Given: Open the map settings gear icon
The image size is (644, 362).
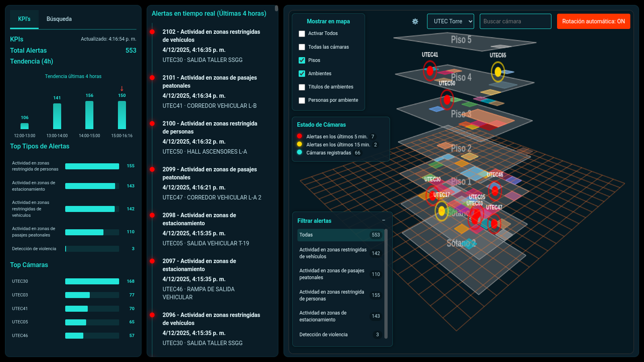Looking at the screenshot, I should pos(415,21).
